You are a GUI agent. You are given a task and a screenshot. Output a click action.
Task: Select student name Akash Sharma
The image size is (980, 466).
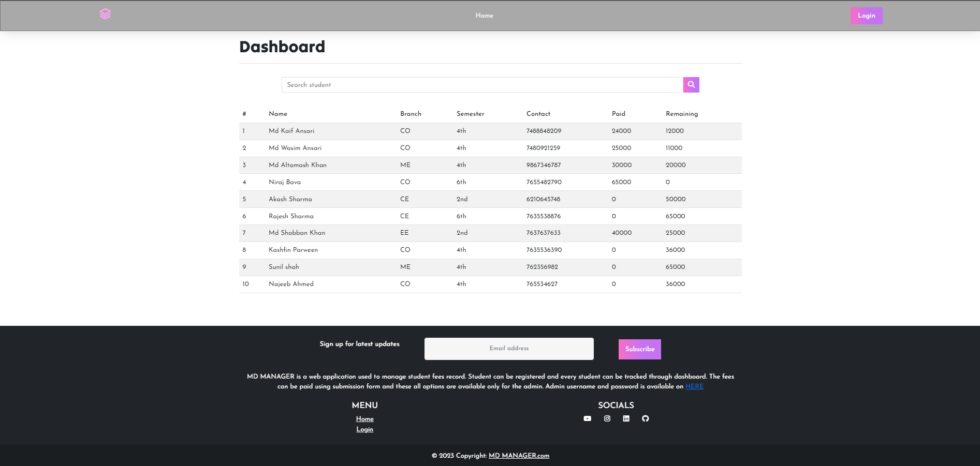click(x=290, y=199)
